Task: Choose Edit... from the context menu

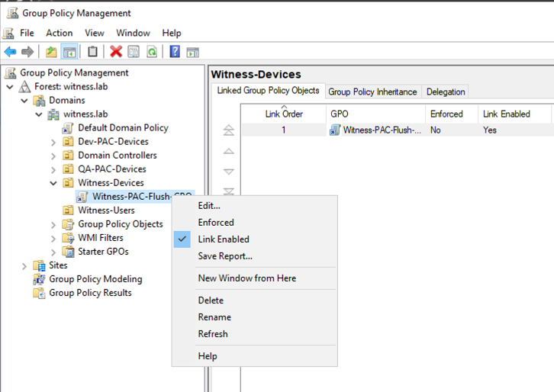Action: (x=208, y=205)
